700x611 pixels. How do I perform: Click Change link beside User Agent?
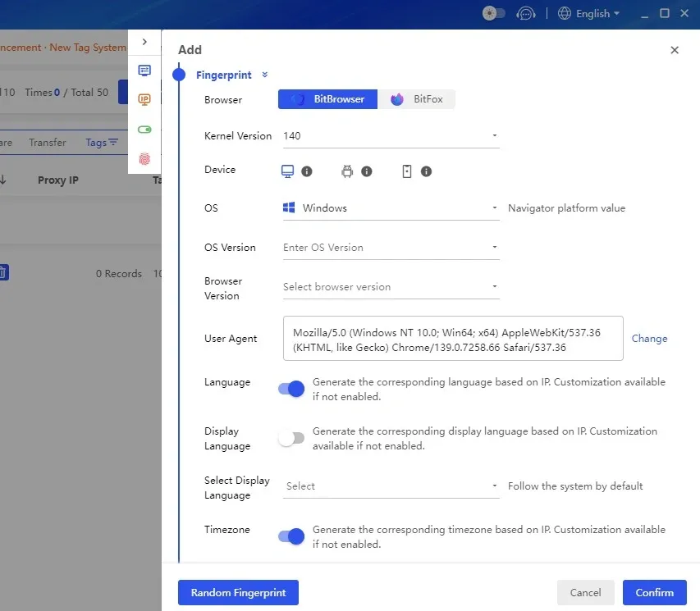tap(649, 339)
